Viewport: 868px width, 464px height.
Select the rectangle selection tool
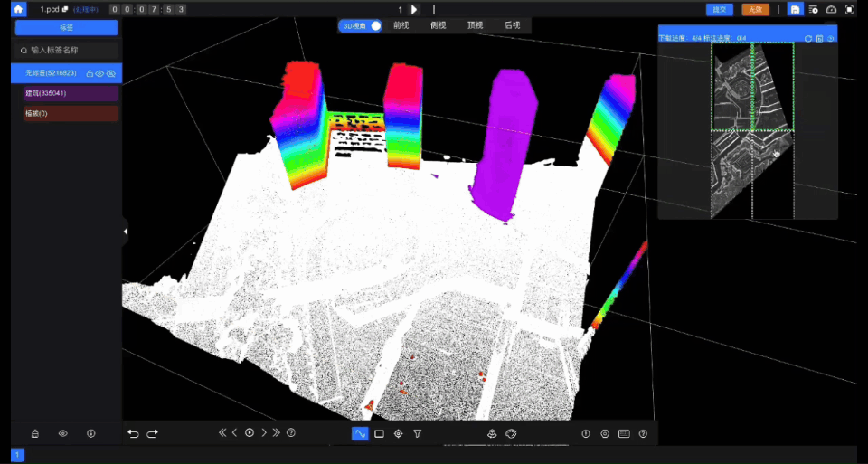379,434
